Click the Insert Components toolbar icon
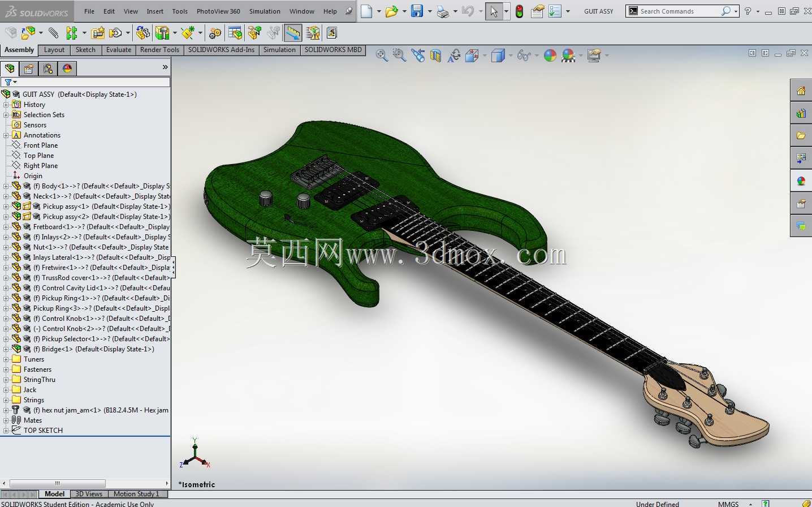812x507 pixels. tap(28, 33)
